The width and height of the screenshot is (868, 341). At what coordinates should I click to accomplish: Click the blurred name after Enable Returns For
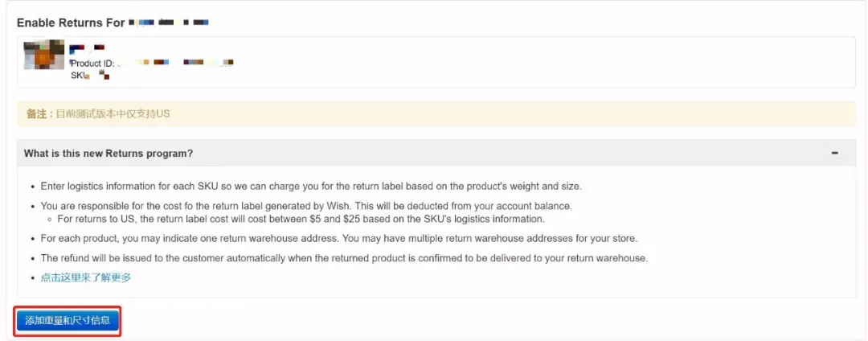168,23
